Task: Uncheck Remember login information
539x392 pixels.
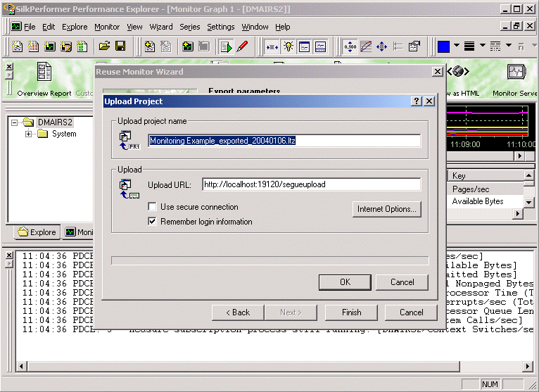Action: [x=152, y=222]
